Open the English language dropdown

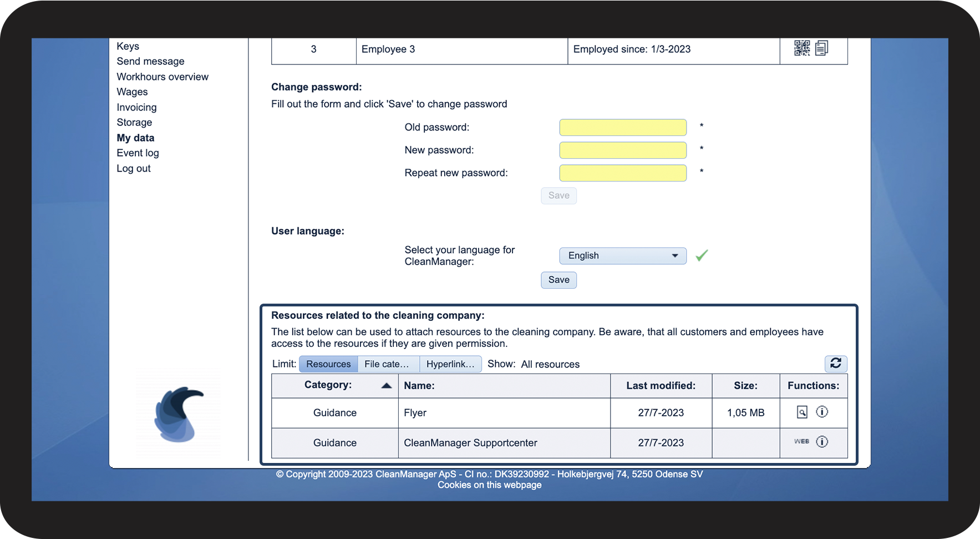pos(622,256)
